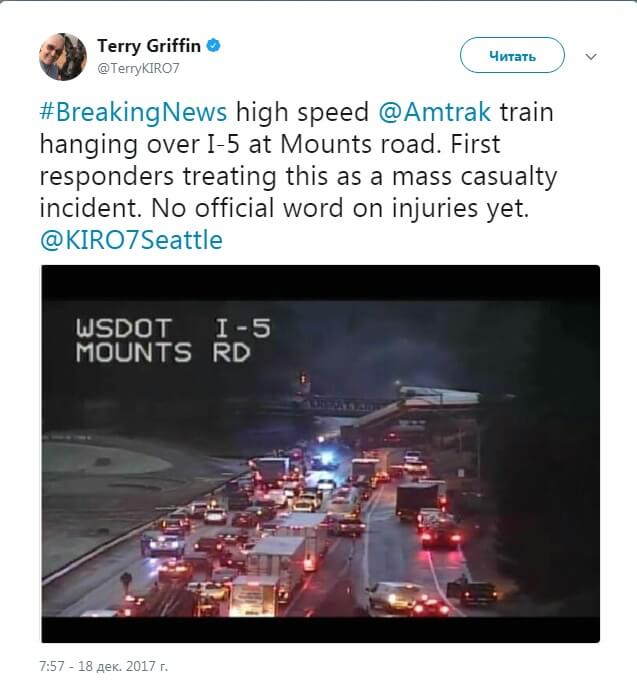Click the dark truck in right lane
The width and height of the screenshot is (637, 687).
tap(417, 502)
